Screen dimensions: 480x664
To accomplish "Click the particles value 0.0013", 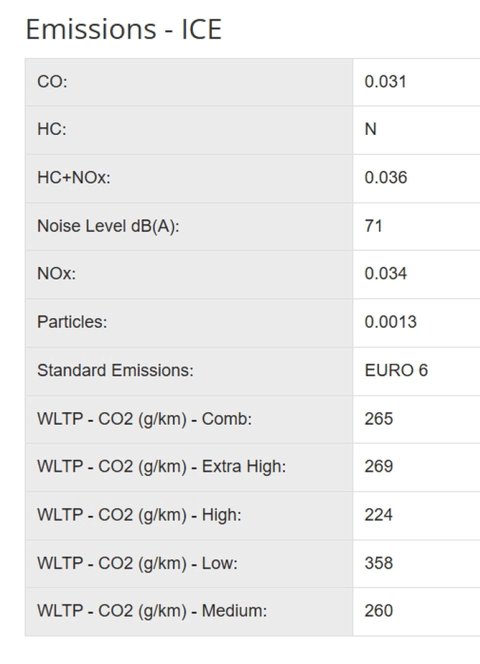I will pos(391,322).
